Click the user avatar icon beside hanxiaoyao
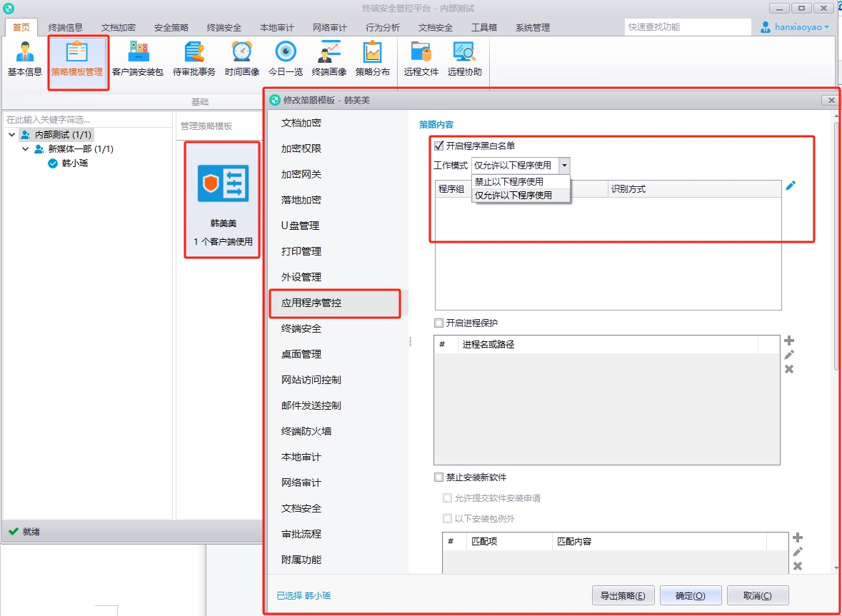Image resolution: width=842 pixels, height=616 pixels. (766, 27)
